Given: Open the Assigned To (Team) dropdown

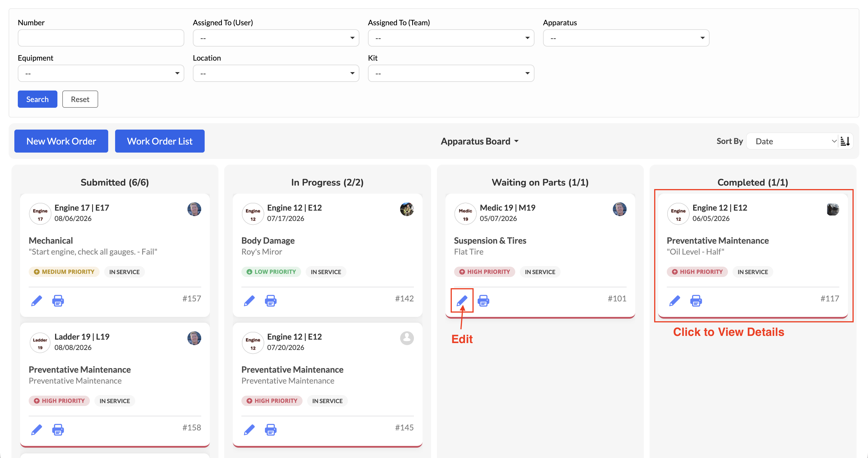Looking at the screenshot, I should pos(451,38).
